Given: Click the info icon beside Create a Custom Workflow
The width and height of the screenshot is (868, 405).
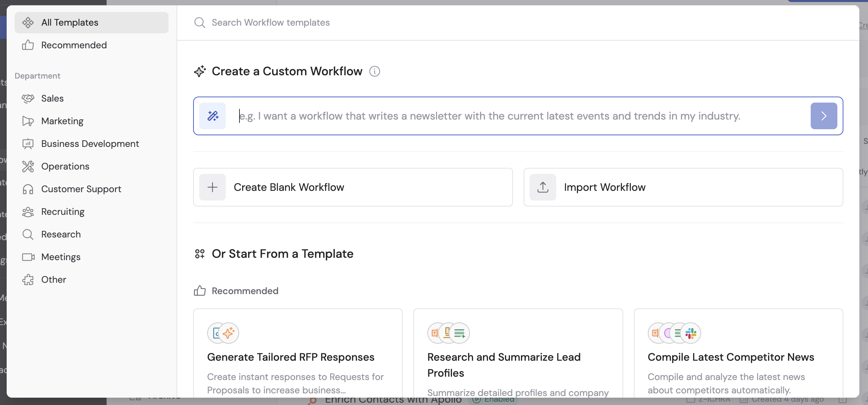Looking at the screenshot, I should [x=375, y=71].
